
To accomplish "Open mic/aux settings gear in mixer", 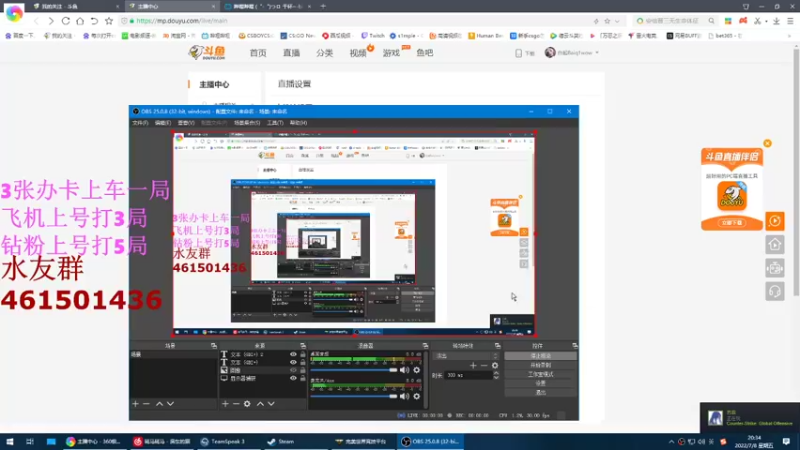I will [x=417, y=396].
